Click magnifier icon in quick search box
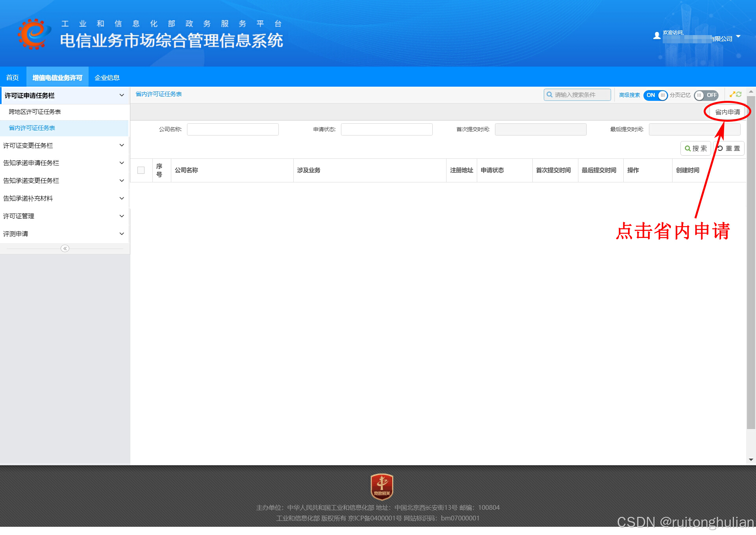756x535 pixels. click(550, 95)
